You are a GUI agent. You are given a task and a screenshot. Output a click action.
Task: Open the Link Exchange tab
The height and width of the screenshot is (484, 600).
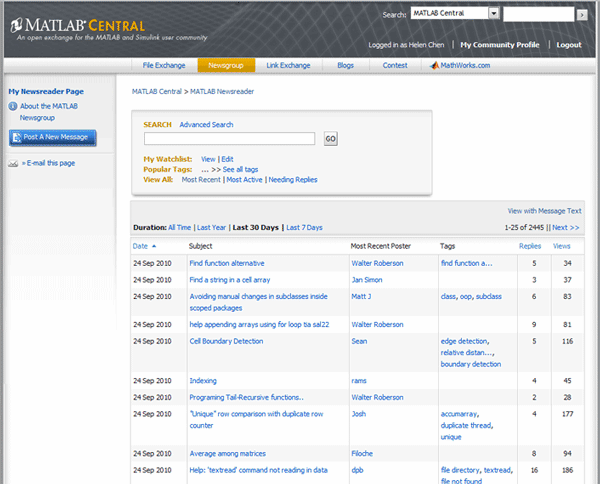288,65
